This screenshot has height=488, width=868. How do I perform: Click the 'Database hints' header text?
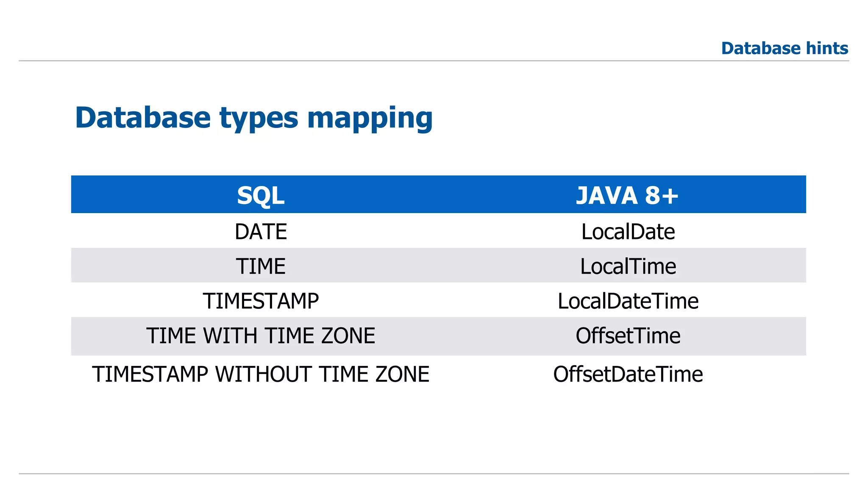(785, 48)
